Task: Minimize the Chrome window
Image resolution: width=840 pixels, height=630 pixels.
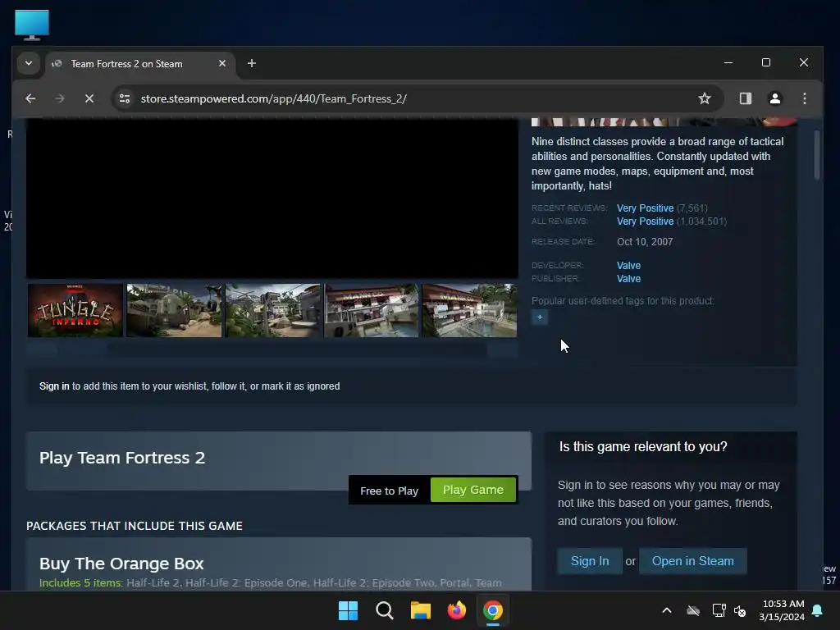Action: coord(728,62)
